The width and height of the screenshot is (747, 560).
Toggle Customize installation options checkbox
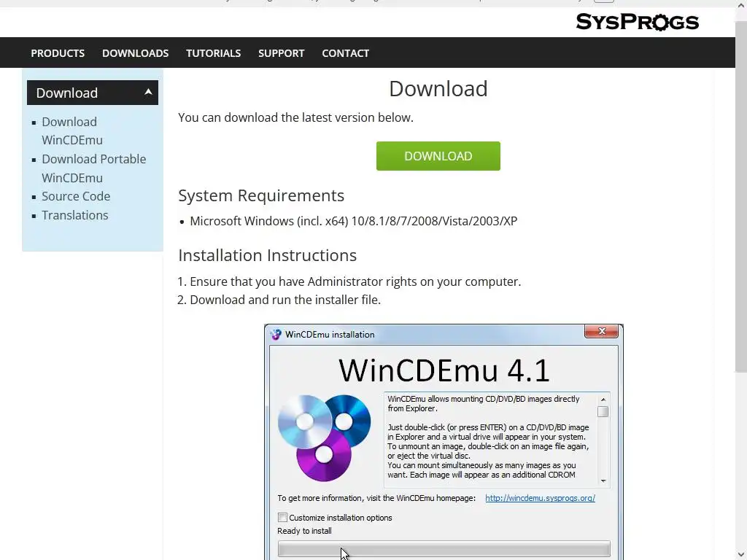282,517
